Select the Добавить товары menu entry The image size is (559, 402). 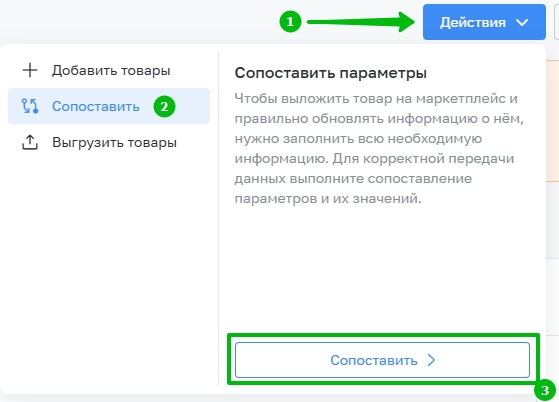tap(109, 70)
